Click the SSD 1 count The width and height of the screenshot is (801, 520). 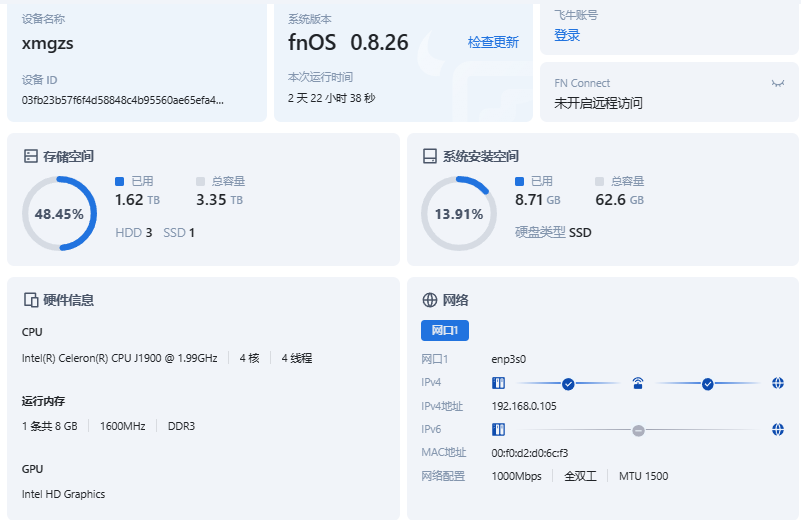click(179, 233)
